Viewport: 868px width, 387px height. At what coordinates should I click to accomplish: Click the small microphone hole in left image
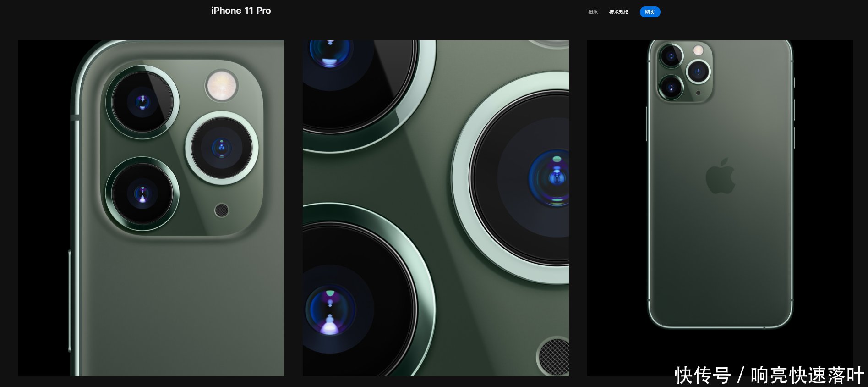pos(222,210)
